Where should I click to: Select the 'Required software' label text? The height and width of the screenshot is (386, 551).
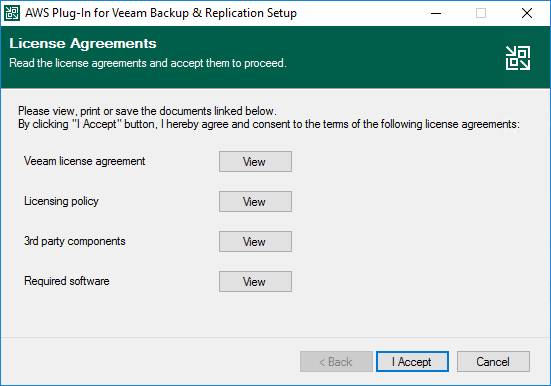66,281
